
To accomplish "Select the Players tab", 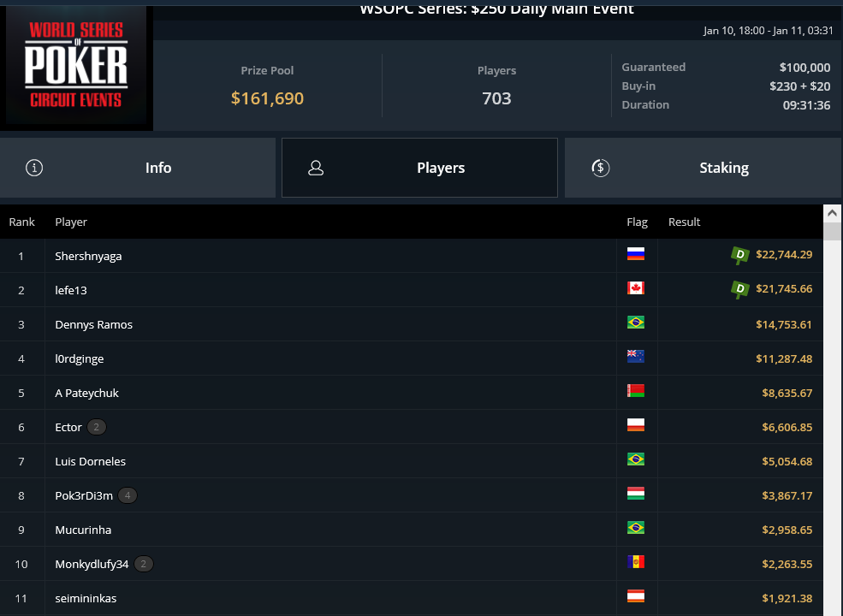I will click(x=419, y=168).
